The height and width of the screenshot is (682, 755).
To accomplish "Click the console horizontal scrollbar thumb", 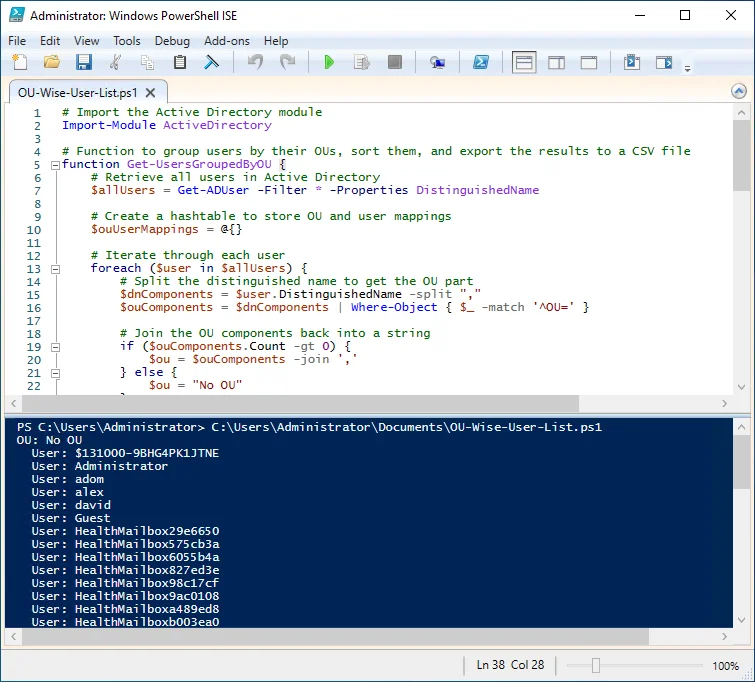I will pos(336,636).
